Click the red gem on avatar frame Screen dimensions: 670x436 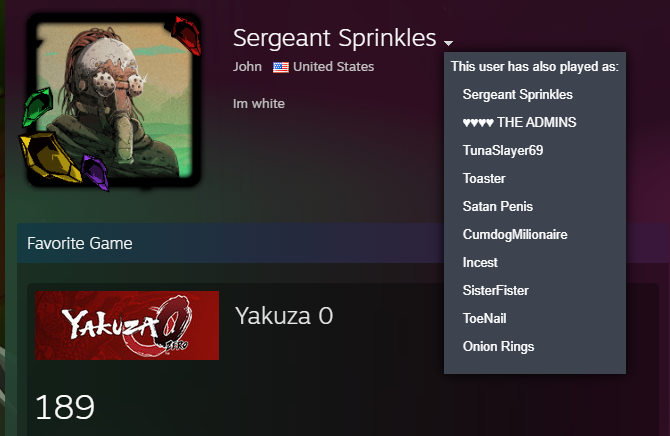point(185,36)
